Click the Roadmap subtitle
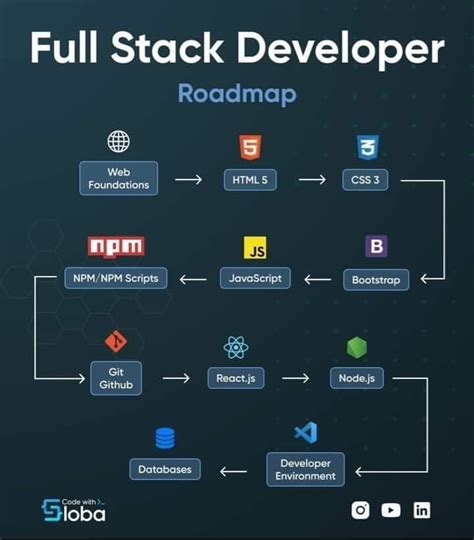474x540 pixels. click(x=237, y=94)
